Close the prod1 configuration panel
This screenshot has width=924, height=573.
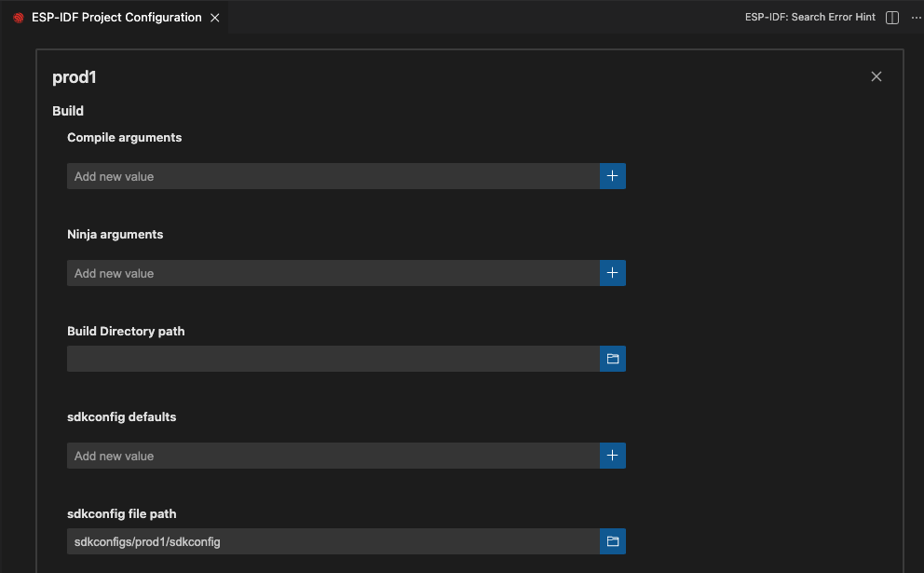point(876,76)
